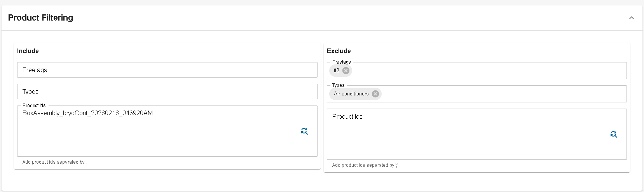Remove the ft2 freetag chip
Screen dimensions: 644x192
point(346,71)
